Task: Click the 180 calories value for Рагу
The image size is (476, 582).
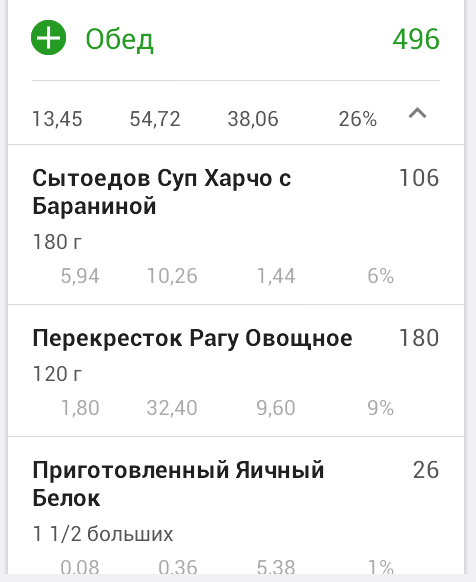Action: 419,338
